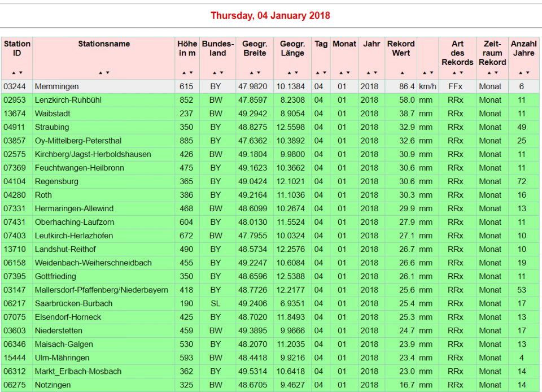Click station ID 06217 for Saarbrücken-Burbach
Viewport: 542px width, 392px height.
point(15,303)
